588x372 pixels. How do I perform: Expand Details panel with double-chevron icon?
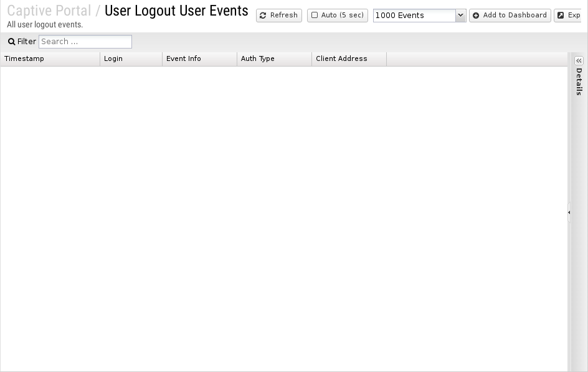579,61
